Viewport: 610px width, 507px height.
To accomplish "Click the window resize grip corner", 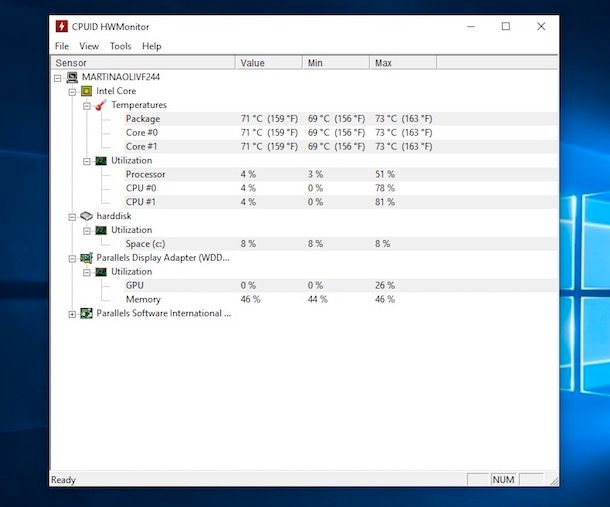I will click(x=554, y=481).
